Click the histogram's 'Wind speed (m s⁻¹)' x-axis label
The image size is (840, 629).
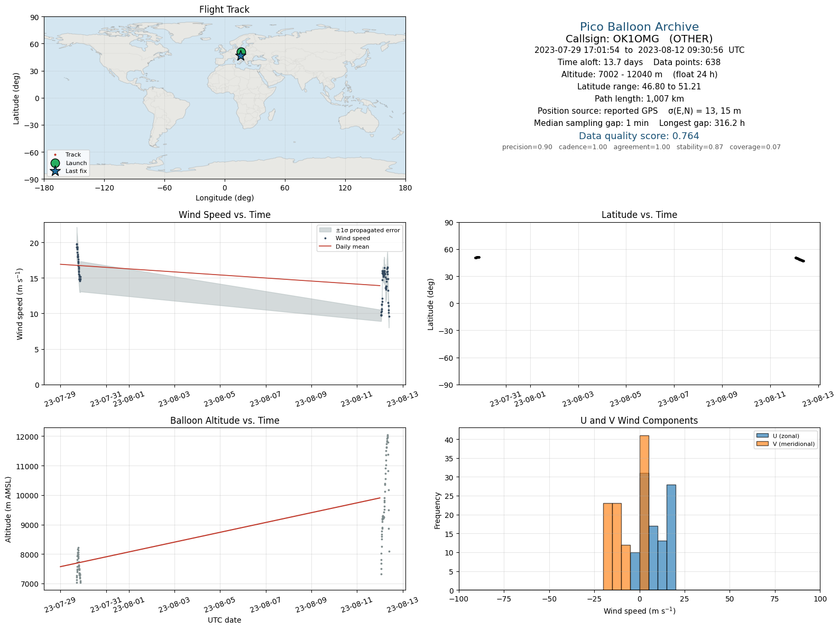pos(640,611)
